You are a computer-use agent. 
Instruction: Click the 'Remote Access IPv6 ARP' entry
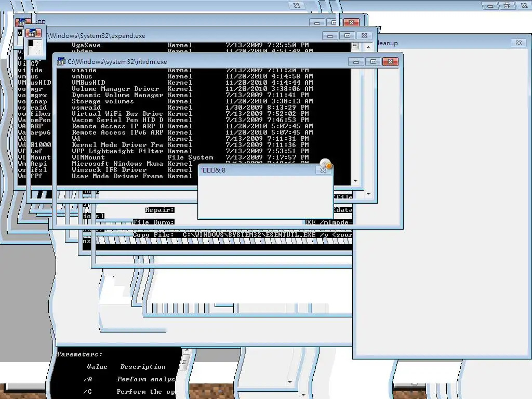click(x=117, y=132)
